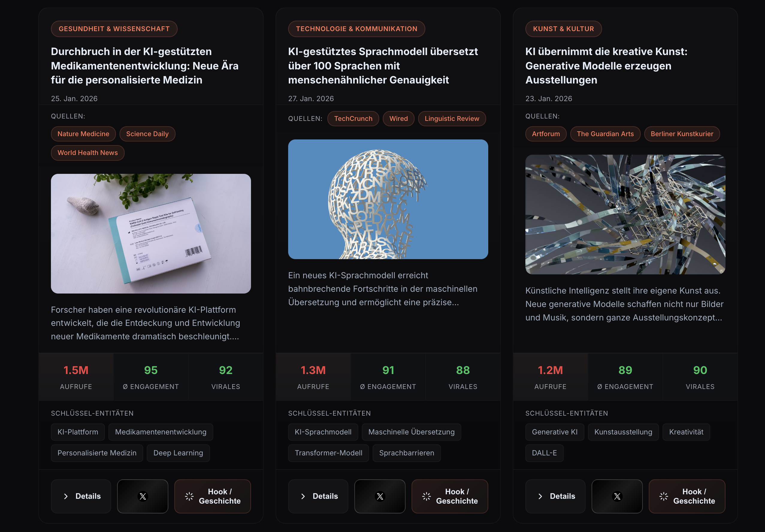Open the antigen test kit thumbnail
Viewport: 765px width, 532px height.
pos(151,233)
